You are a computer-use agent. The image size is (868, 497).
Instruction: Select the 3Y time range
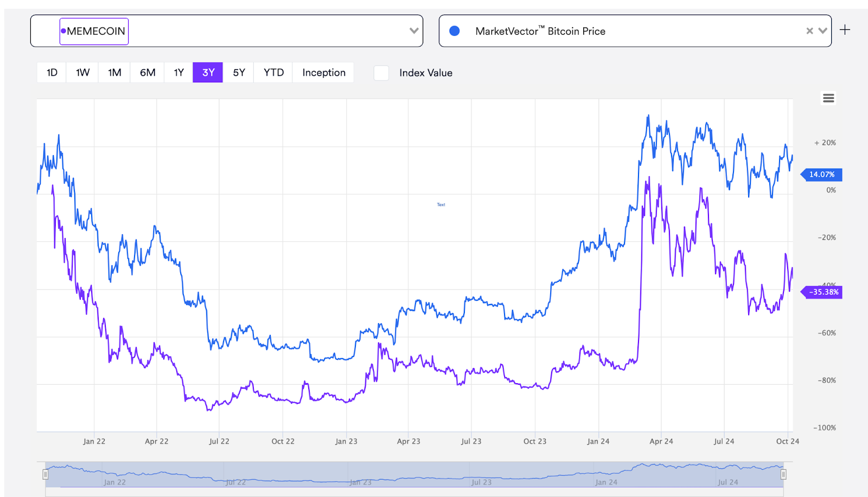pyautogui.click(x=208, y=73)
